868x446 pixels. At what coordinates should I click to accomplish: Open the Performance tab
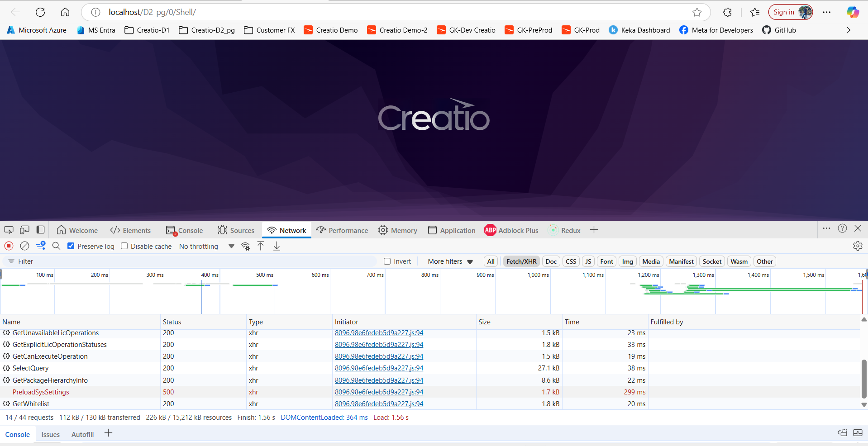[x=342, y=230]
